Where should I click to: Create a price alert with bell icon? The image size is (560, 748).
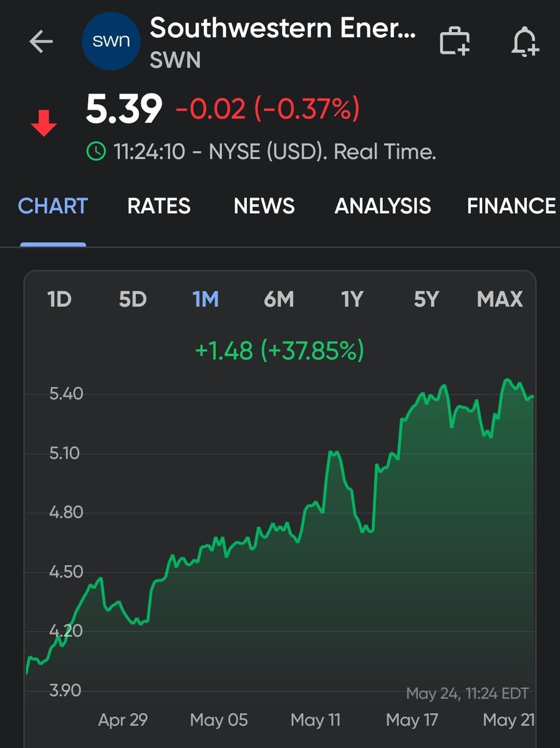[x=524, y=42]
